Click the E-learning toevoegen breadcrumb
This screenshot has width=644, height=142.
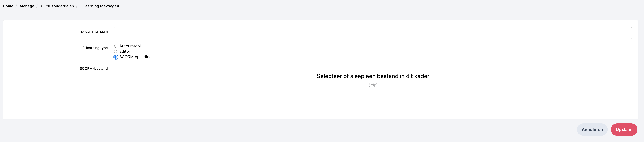pos(99,6)
